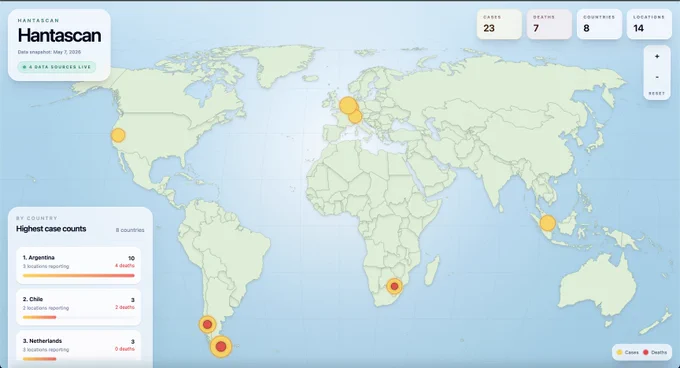This screenshot has width=680, height=368.
Task: Open the Locations stat card
Action: pos(649,24)
